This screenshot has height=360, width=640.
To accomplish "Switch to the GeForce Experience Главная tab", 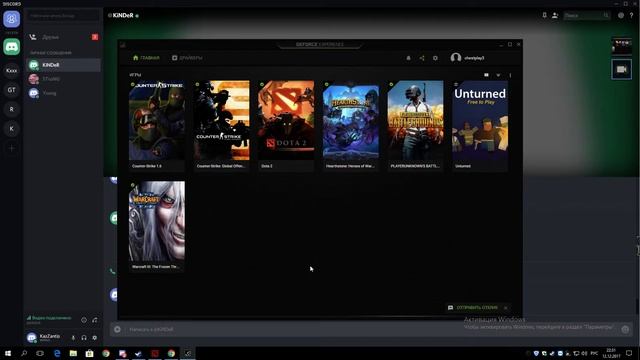I will pyautogui.click(x=146, y=58).
